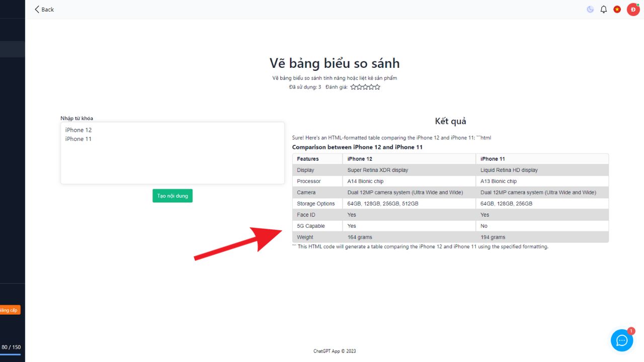The image size is (644, 362).
Task: Rate the tool with fifth star
Action: point(377,87)
